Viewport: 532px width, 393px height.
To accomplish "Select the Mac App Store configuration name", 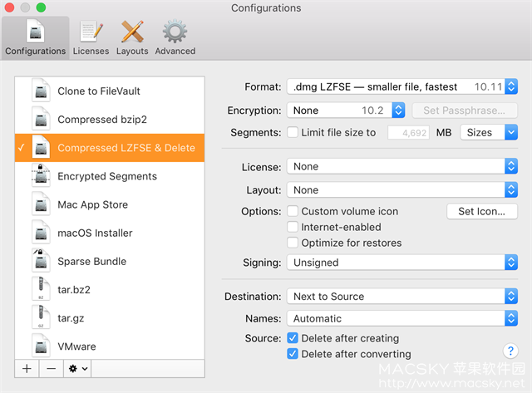I will 92,204.
